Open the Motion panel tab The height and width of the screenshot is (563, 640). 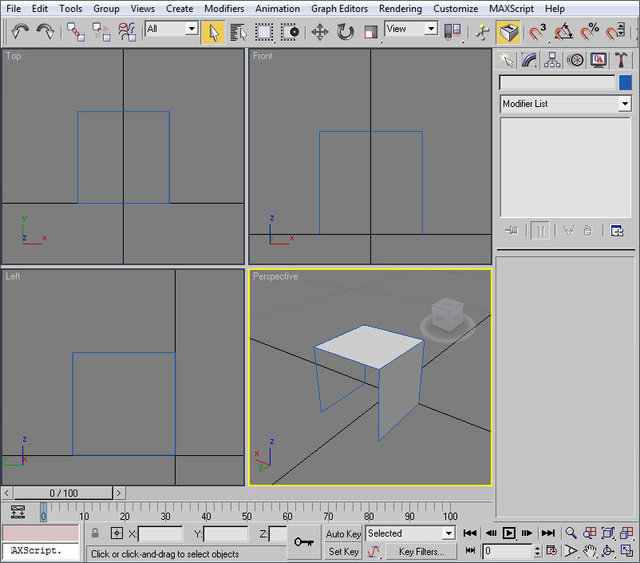[576, 60]
